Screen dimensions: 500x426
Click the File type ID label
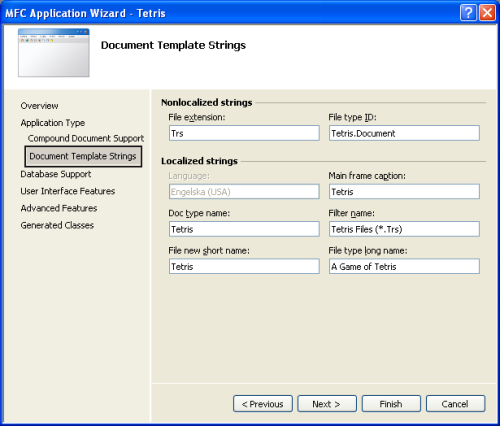[352, 117]
